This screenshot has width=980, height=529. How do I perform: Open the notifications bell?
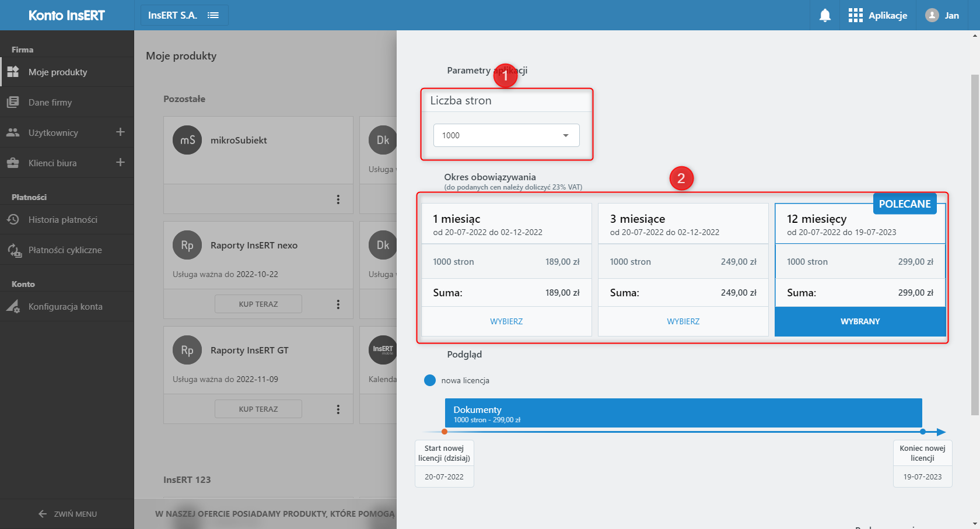tap(825, 15)
